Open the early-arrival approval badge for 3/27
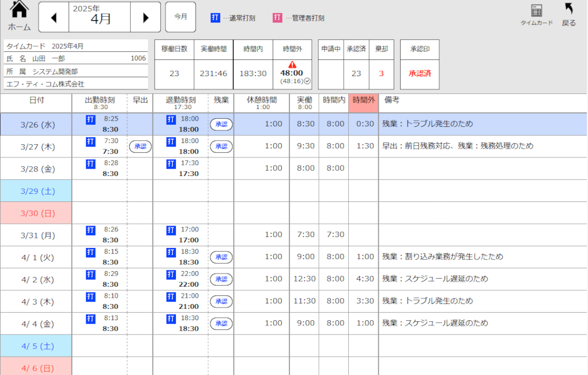Image resolution: width=588 pixels, height=375 pixels. click(140, 147)
